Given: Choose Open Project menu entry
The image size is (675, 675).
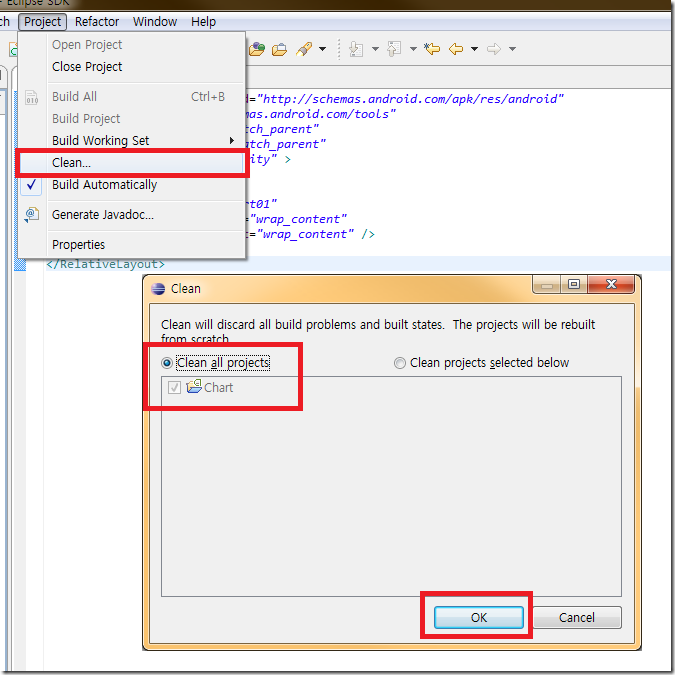Looking at the screenshot, I should tap(131, 45).
